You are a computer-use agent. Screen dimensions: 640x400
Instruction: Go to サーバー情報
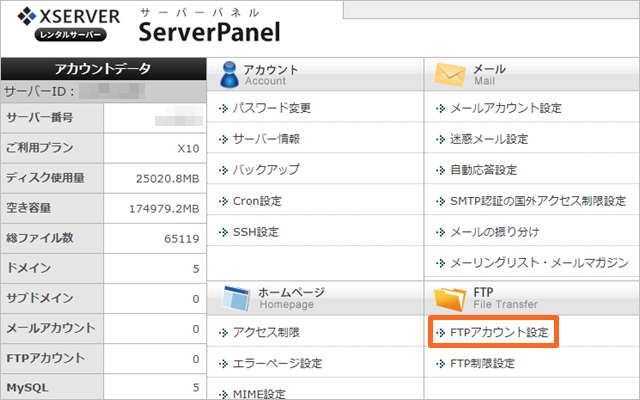(266, 139)
